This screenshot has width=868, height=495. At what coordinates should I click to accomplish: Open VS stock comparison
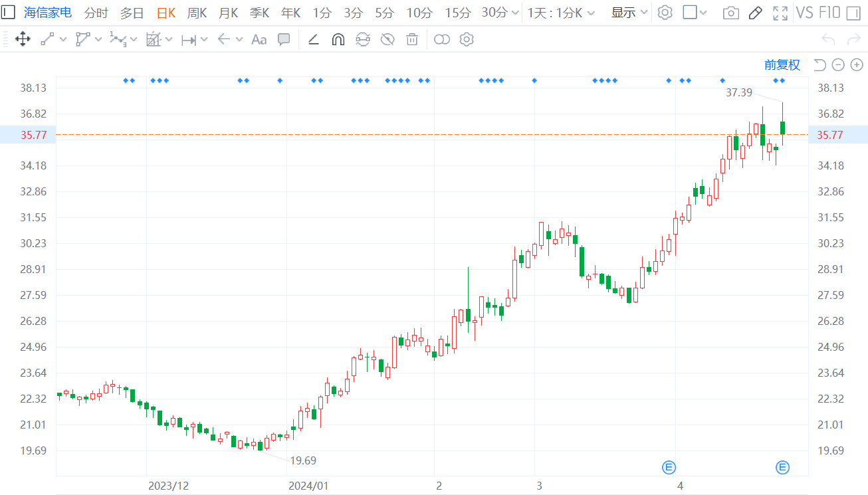pos(804,13)
